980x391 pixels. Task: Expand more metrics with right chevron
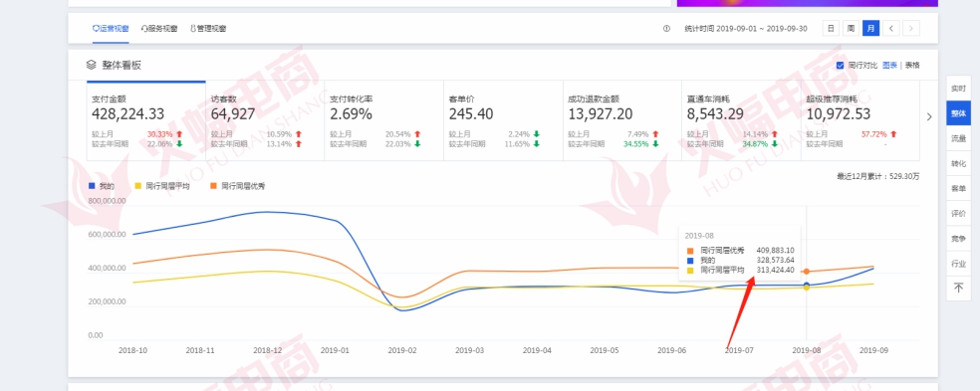[929, 116]
